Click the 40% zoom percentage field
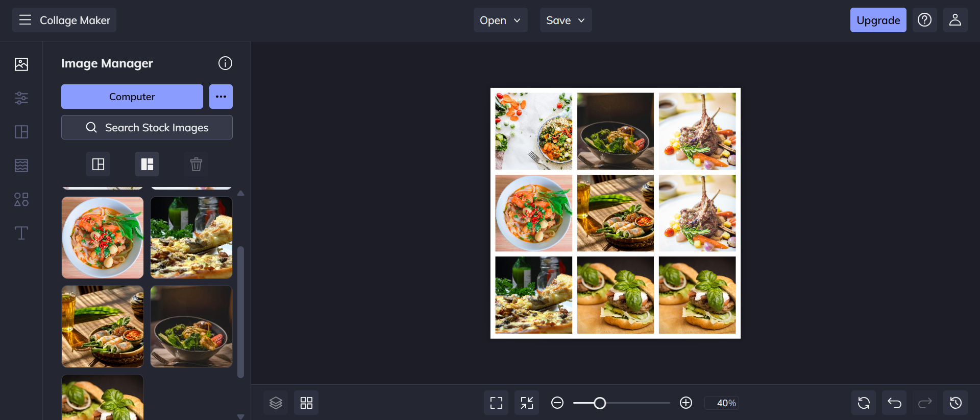The height and width of the screenshot is (420, 980). coord(722,403)
